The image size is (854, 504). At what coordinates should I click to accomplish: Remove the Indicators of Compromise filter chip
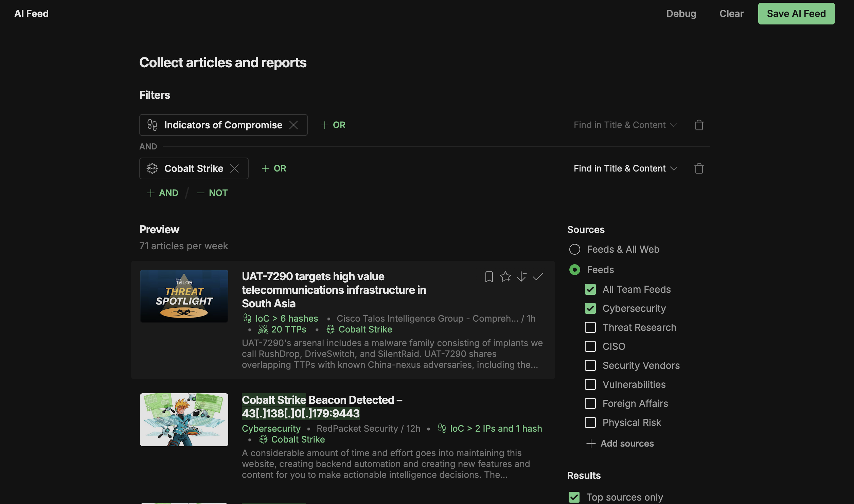[293, 125]
